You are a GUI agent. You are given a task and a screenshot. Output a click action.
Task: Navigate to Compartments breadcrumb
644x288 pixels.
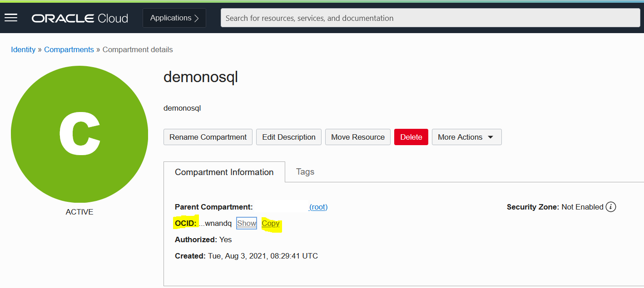click(x=69, y=49)
